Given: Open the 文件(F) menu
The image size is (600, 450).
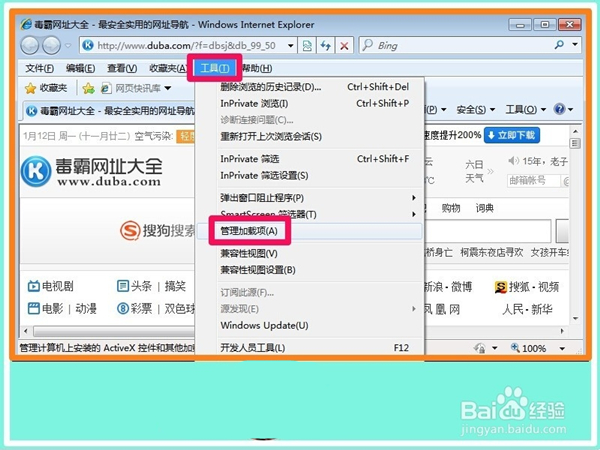Looking at the screenshot, I should coord(39,68).
